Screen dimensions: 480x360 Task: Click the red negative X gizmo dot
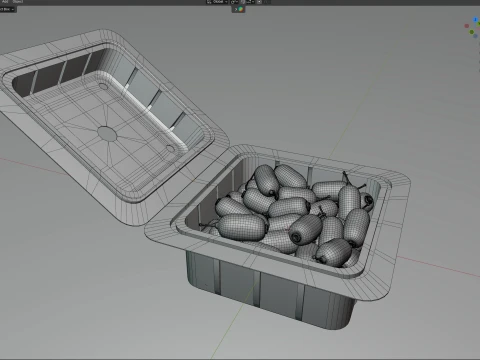click(x=467, y=26)
